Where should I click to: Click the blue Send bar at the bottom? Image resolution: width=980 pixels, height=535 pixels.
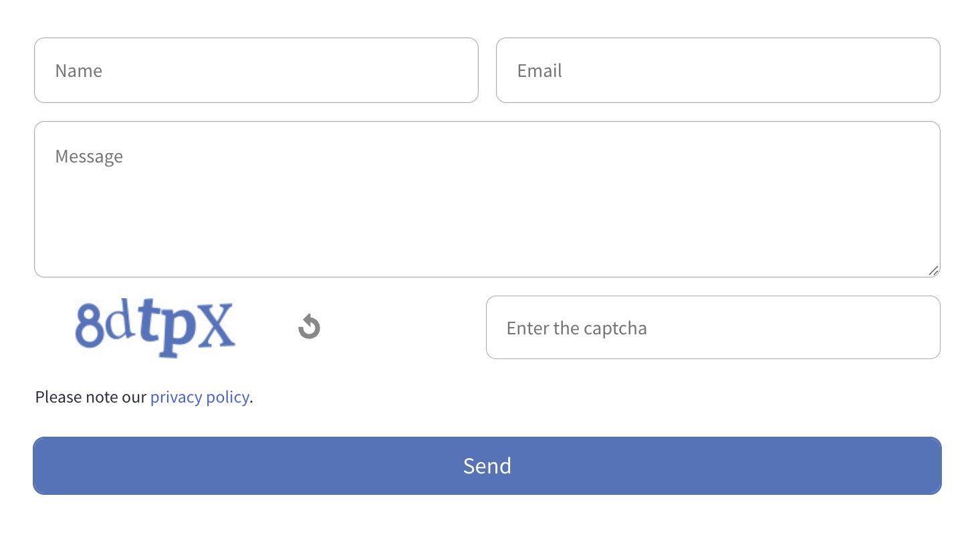(x=487, y=465)
